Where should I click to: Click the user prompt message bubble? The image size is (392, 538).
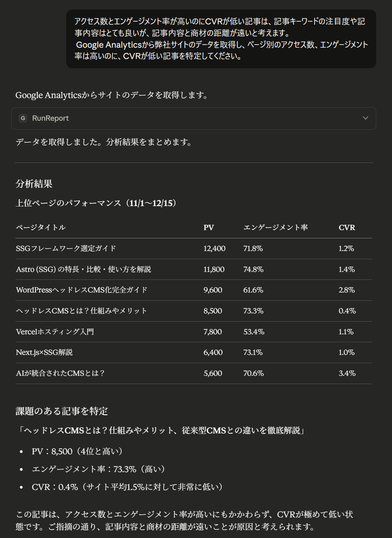coord(221,39)
